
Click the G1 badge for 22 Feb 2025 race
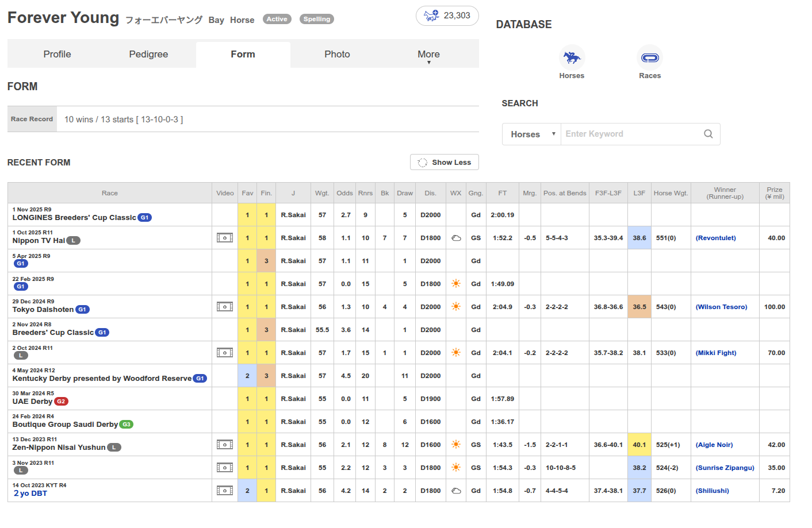(21, 287)
